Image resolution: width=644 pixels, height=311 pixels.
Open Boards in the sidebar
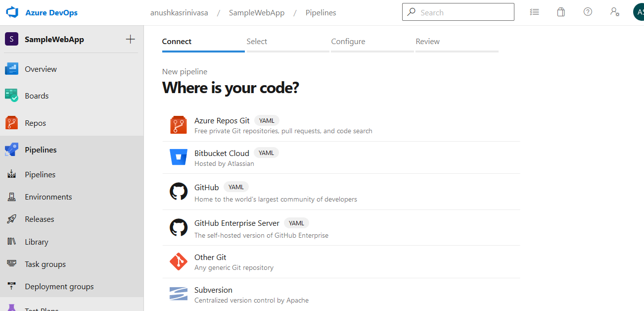coord(72,96)
